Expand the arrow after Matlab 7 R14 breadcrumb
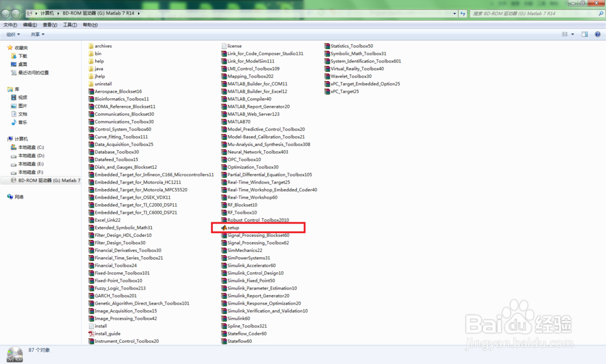Screen dimensions: 606x364 (x=139, y=13)
